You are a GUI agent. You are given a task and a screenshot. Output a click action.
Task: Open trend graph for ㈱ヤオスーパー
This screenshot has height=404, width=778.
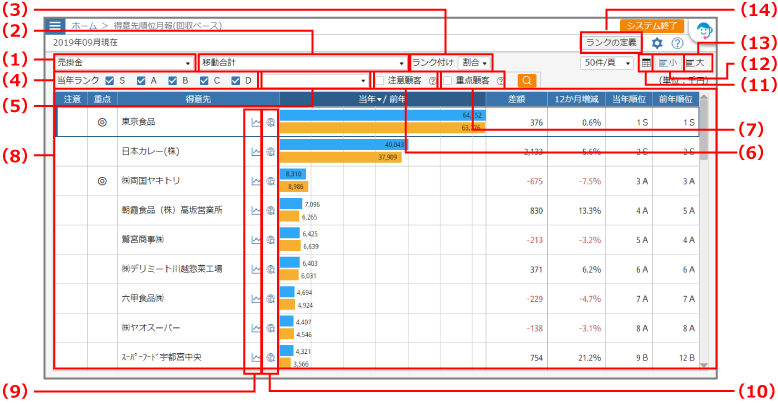click(256, 328)
